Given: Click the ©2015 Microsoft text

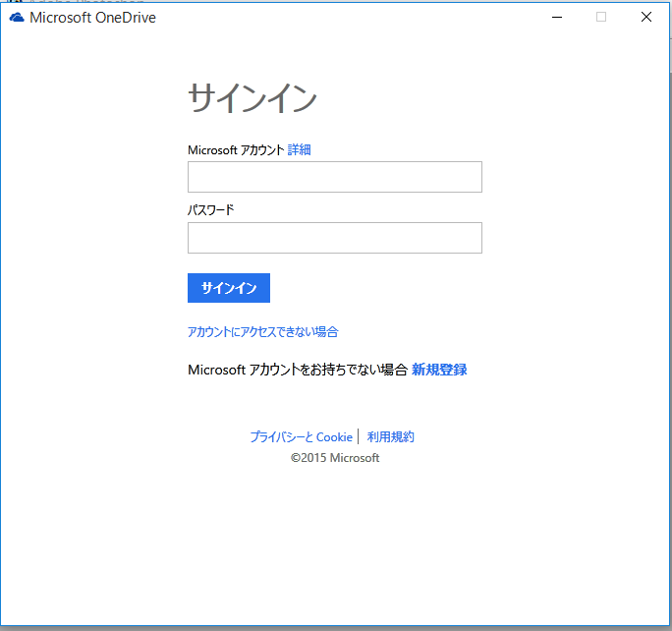Looking at the screenshot, I should pyautogui.click(x=335, y=458).
